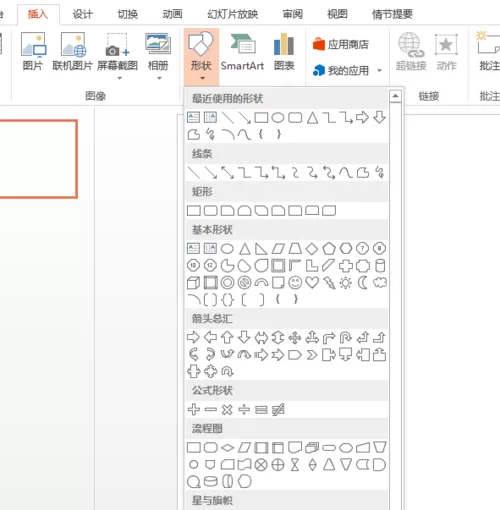Image resolution: width=500 pixels, height=510 pixels.
Task: Select straight line in 线条 section
Action: pyautogui.click(x=194, y=173)
